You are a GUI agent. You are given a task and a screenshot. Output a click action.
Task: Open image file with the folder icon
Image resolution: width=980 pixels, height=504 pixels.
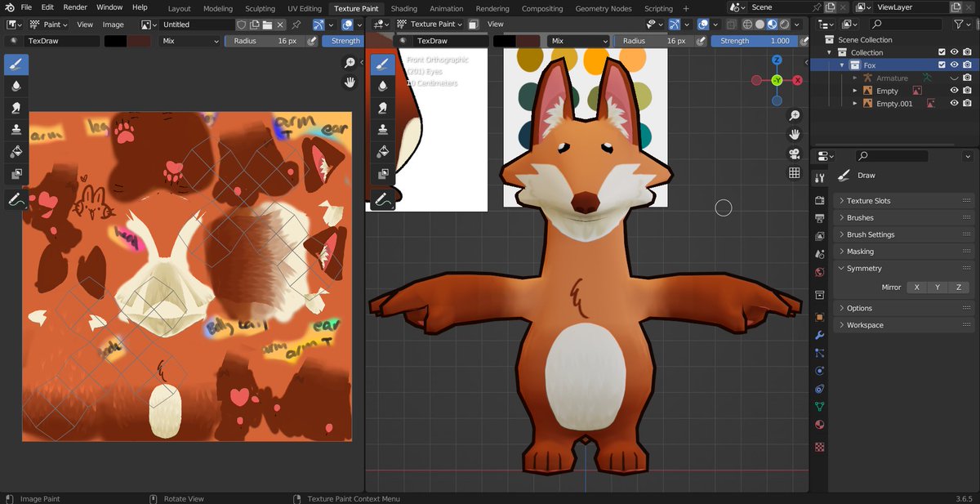click(266, 25)
